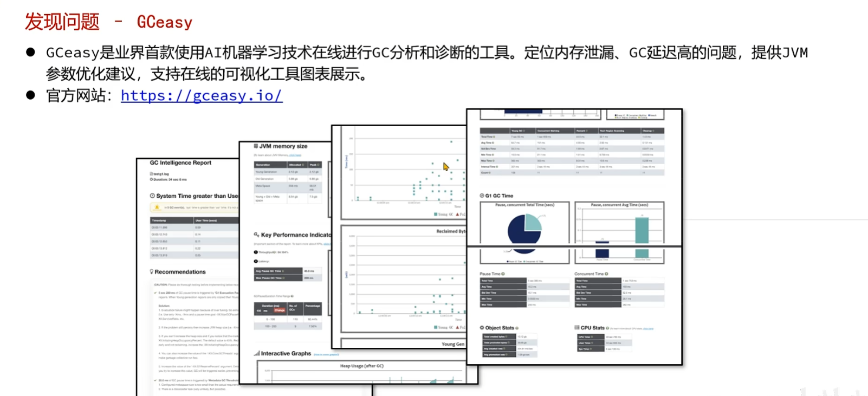Click 'Key Performance Indicators' heading
This screenshot has width=868, height=396.
point(296,235)
